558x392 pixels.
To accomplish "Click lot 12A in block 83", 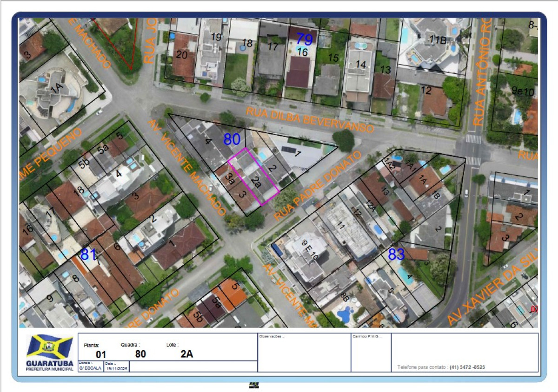I will coord(372,205).
